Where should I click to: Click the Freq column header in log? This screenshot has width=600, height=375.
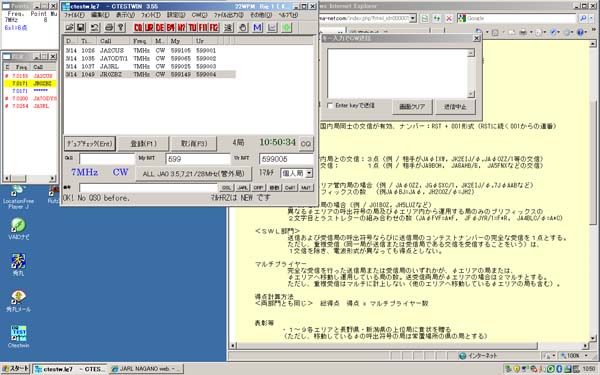(x=141, y=41)
